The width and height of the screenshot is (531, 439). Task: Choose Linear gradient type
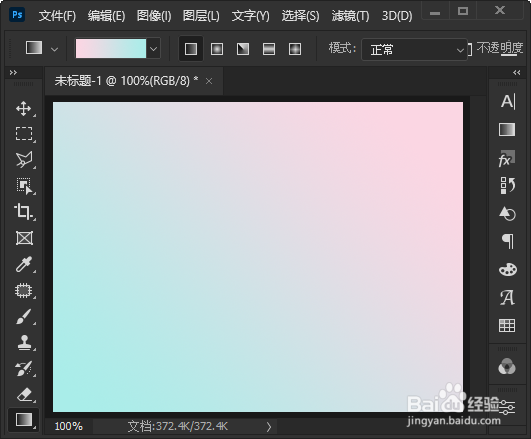[191, 49]
